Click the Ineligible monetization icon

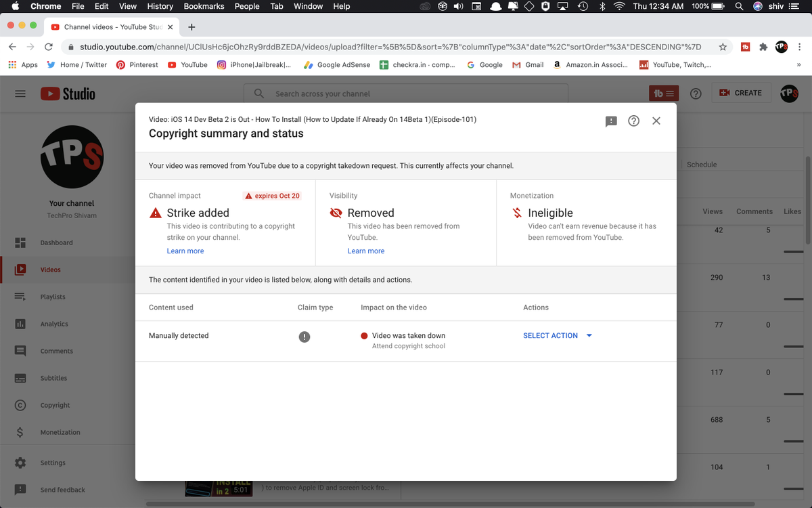(517, 213)
